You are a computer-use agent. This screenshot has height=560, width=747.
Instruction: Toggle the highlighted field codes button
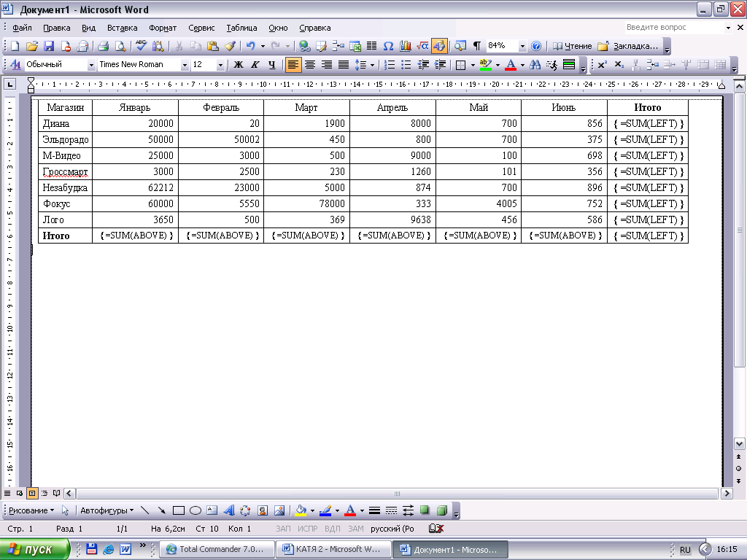(x=439, y=46)
